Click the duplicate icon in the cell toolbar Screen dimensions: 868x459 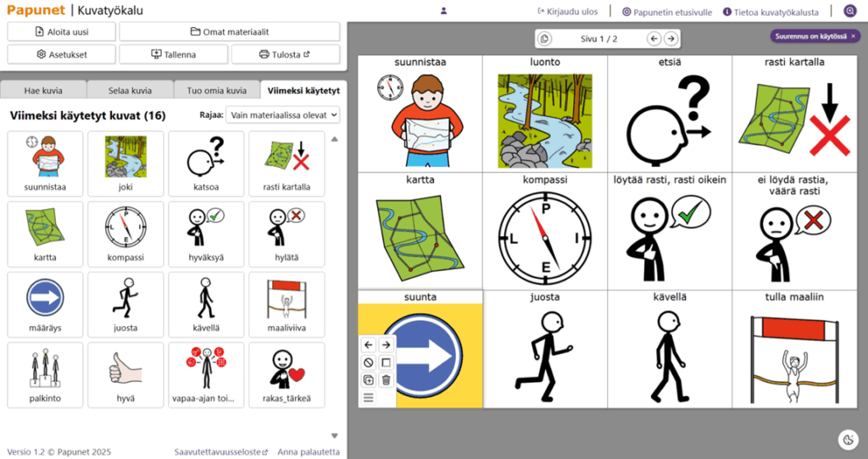(368, 380)
